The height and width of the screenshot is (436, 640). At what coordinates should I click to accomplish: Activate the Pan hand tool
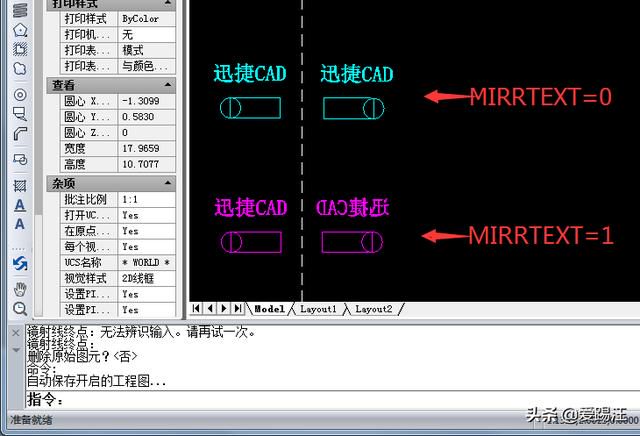[x=20, y=289]
